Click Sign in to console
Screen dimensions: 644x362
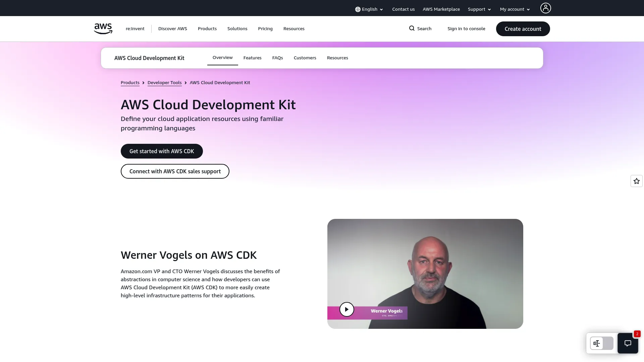[x=466, y=29]
